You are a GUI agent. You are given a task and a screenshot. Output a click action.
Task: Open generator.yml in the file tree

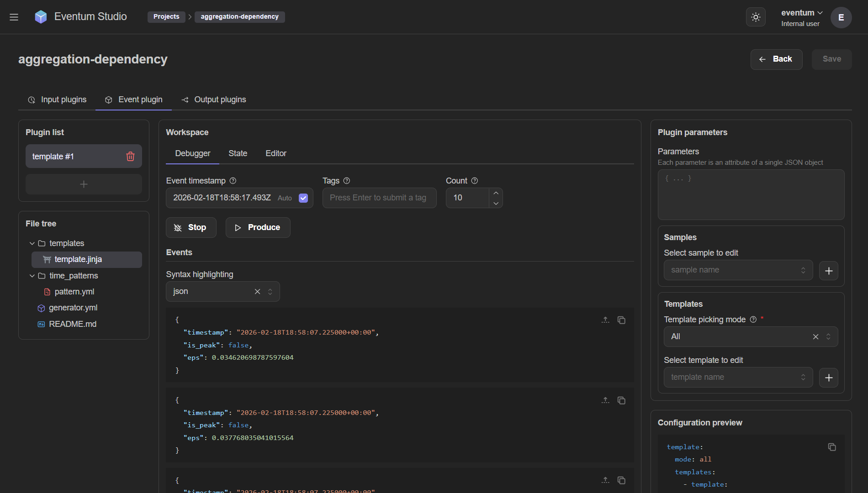[73, 308]
